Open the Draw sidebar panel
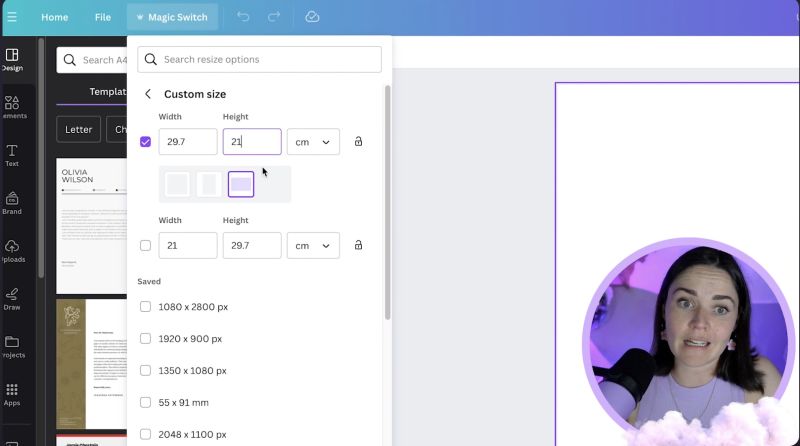Screen dimensions: 800x446 tap(12, 299)
